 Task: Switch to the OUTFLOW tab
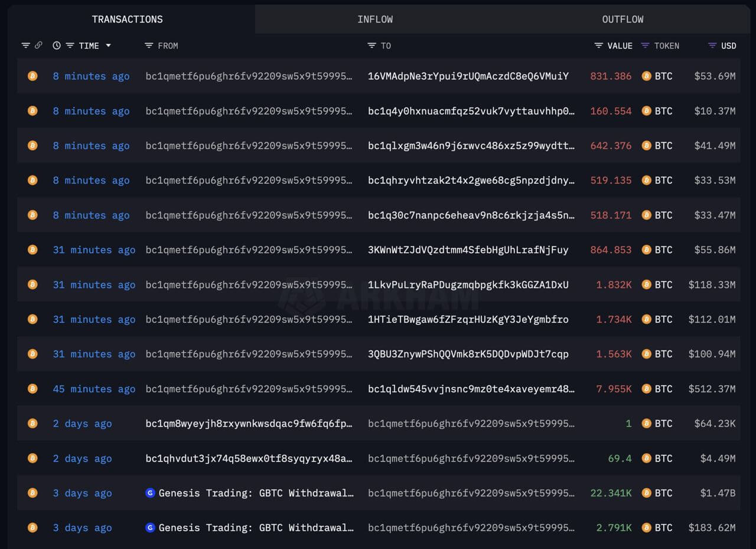623,20
